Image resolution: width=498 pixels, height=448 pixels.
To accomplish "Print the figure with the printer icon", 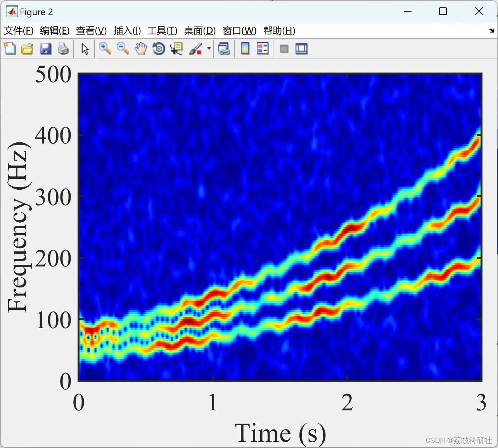I will pos(63,49).
